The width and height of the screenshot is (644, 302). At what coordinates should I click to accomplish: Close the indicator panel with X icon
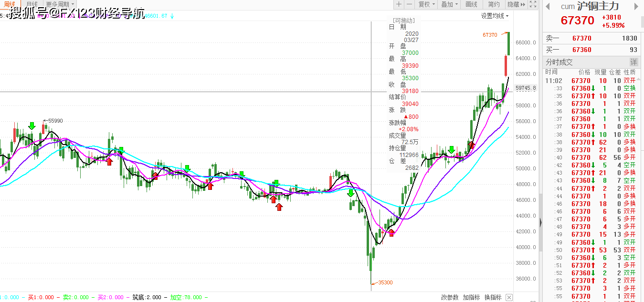tap(509, 297)
